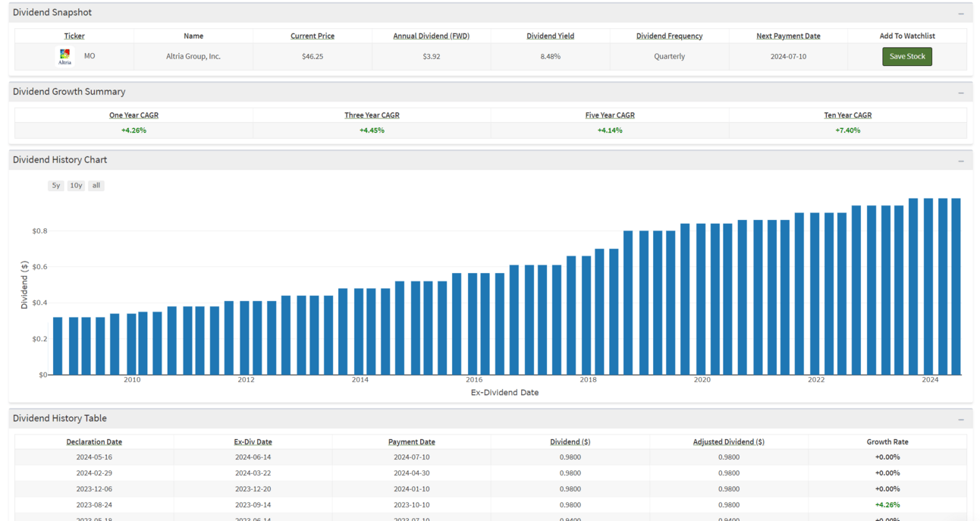Collapse the Dividend History Table panel
The width and height of the screenshot is (980, 521).
coord(960,419)
